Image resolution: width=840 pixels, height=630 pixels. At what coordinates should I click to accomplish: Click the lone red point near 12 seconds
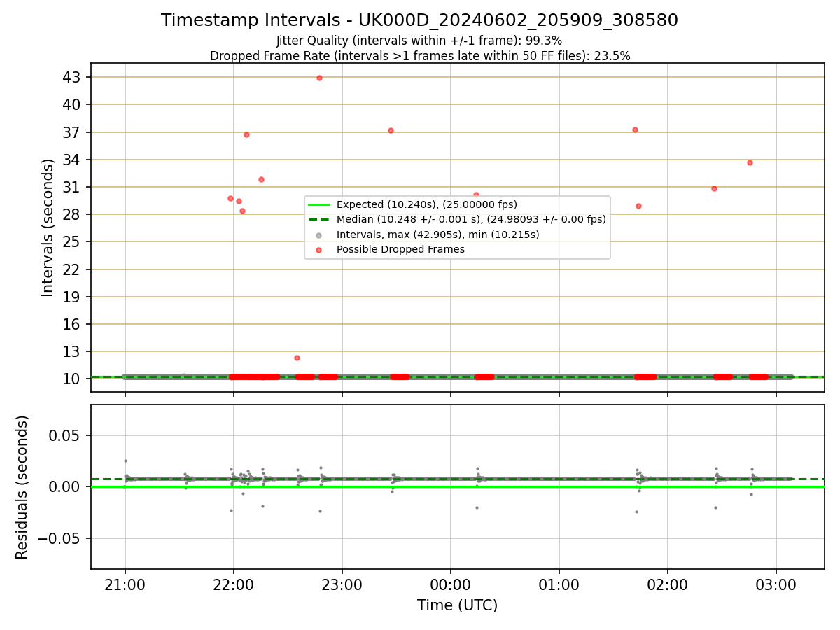(x=297, y=358)
